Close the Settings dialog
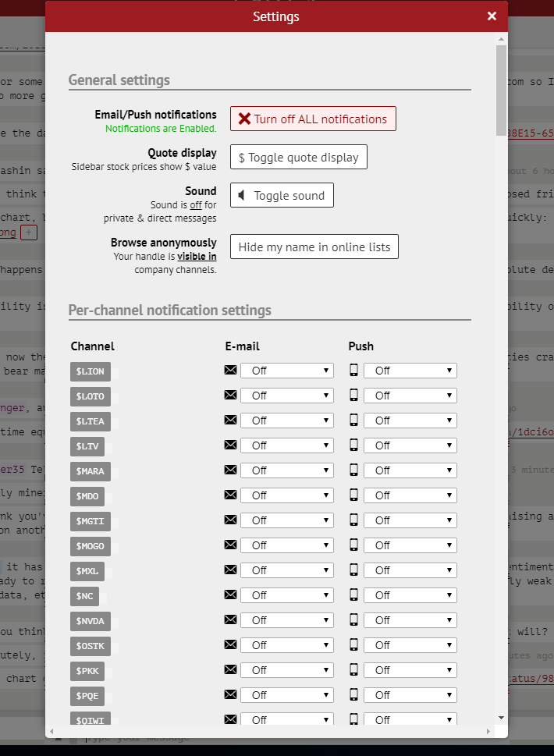 (492, 16)
